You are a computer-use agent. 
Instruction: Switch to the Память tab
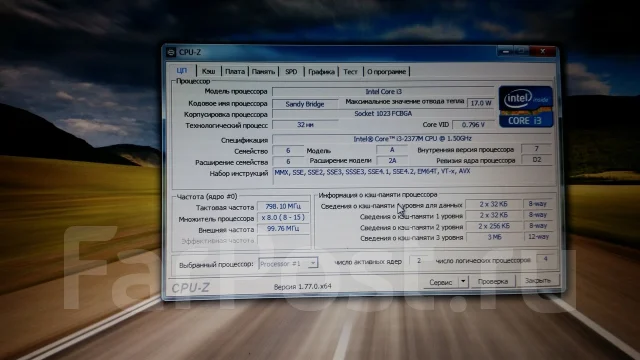coord(263,71)
